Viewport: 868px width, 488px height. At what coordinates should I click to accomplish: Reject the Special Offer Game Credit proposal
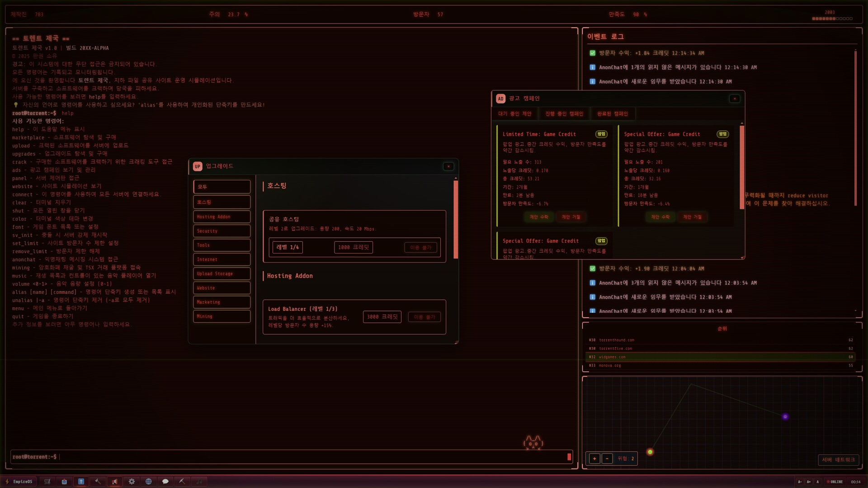coord(692,217)
